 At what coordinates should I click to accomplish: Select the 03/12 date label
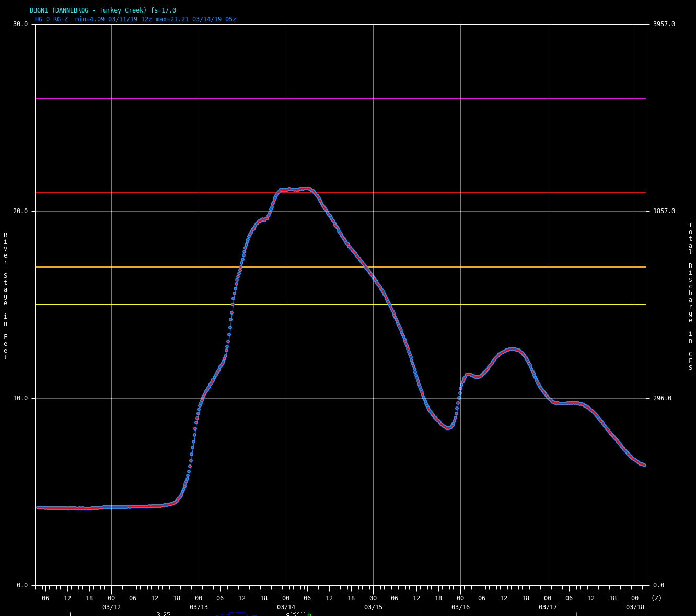[x=111, y=607]
